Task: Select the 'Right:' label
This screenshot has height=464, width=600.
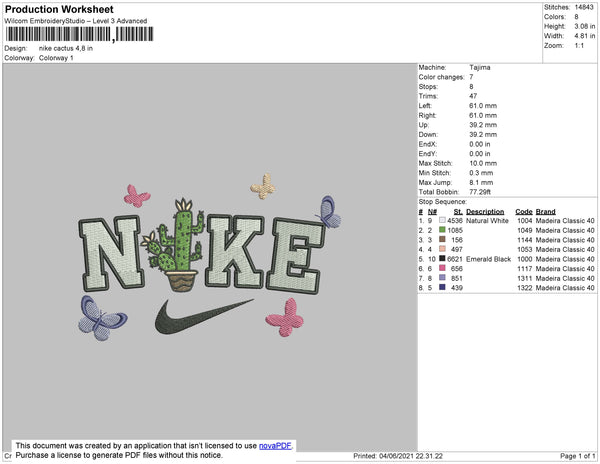Action: point(427,115)
